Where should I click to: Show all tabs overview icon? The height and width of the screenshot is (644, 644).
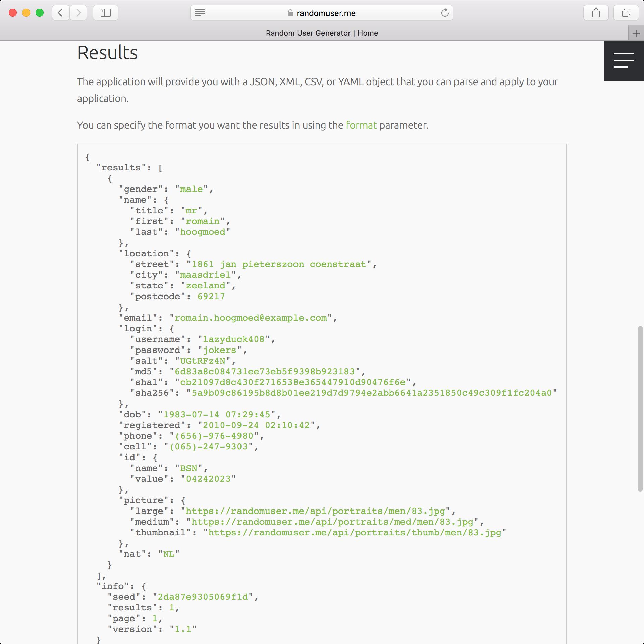point(626,13)
